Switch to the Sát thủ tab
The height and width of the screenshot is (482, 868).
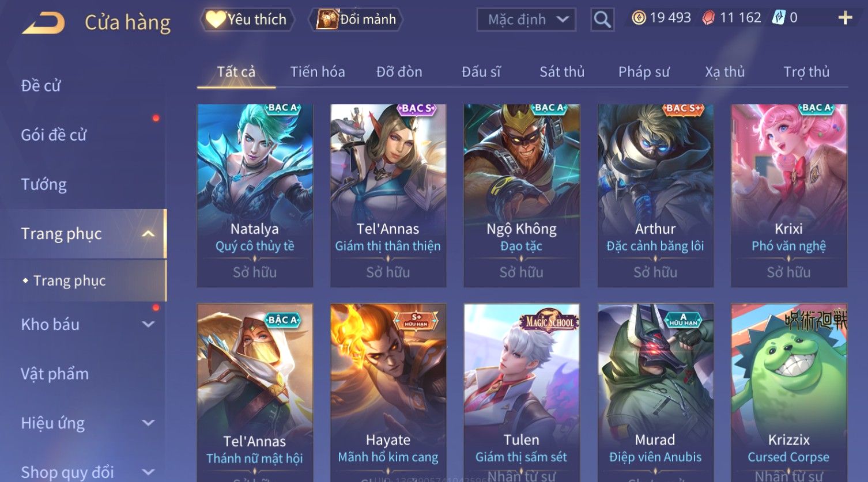point(562,72)
